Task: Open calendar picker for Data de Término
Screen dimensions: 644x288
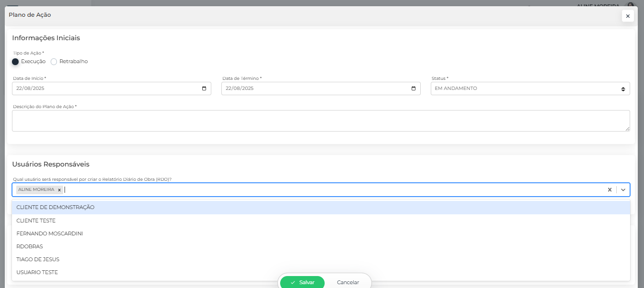Action: click(x=414, y=89)
